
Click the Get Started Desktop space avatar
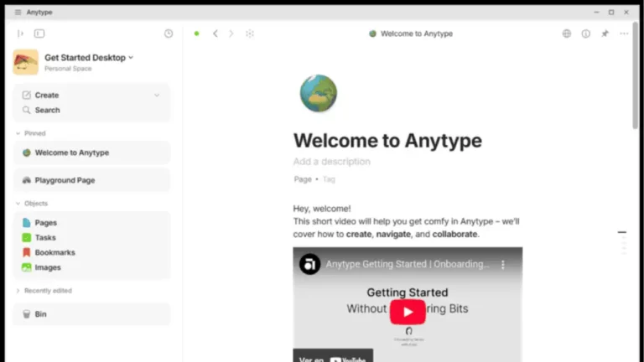(x=25, y=62)
